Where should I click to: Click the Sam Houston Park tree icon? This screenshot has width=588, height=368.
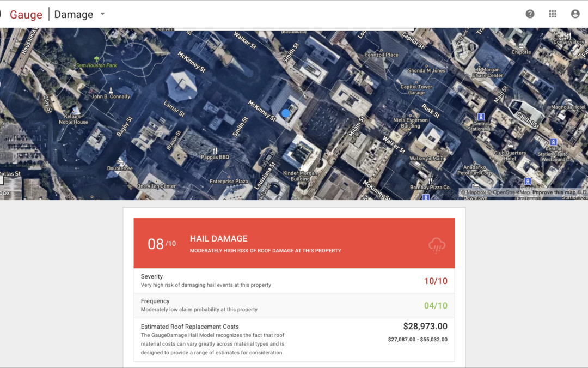97,59
